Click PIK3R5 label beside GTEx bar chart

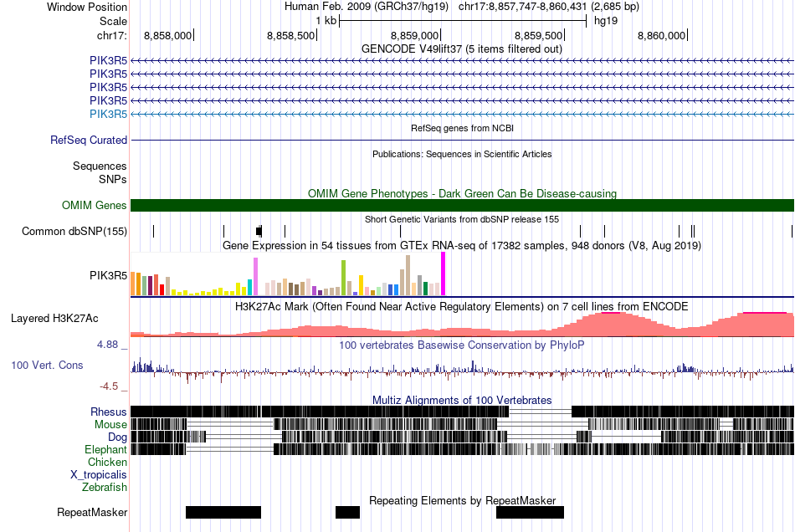[108, 276]
